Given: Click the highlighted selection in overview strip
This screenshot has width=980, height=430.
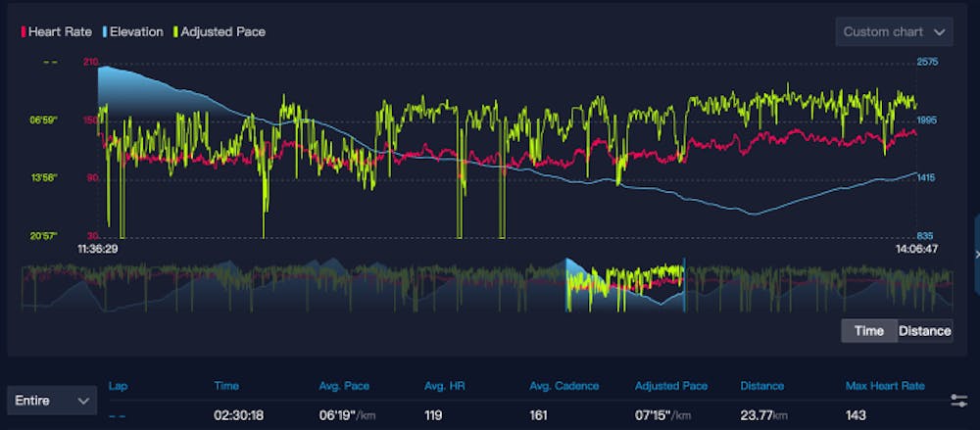Looking at the screenshot, I should pos(624,285).
